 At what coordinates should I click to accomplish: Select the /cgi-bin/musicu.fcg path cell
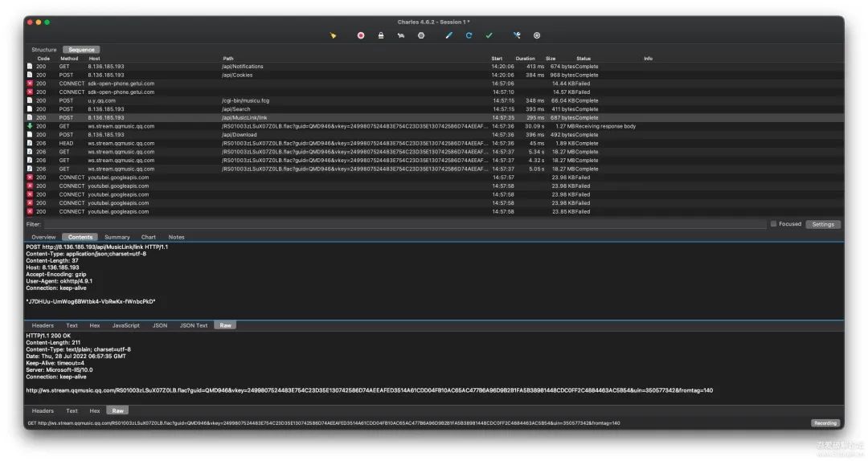click(245, 100)
